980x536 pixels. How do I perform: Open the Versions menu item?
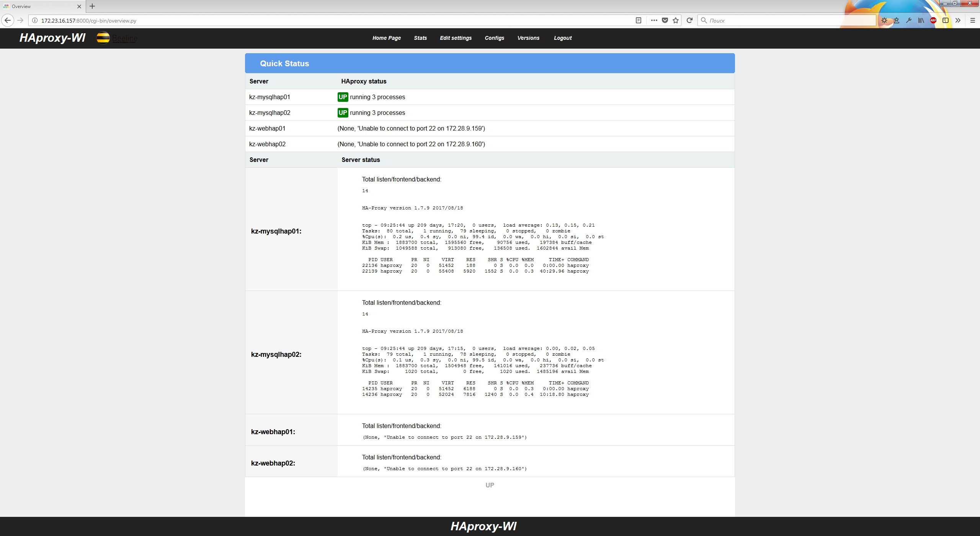tap(528, 38)
